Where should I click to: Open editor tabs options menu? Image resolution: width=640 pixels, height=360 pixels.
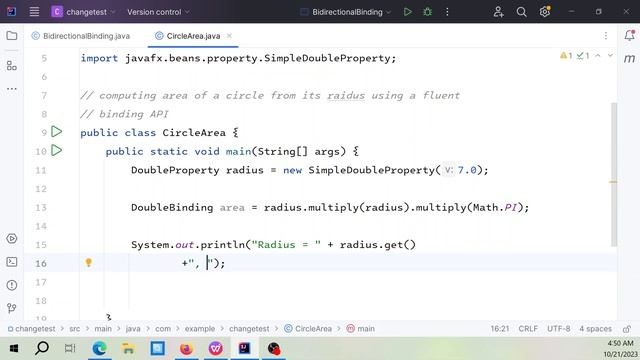click(x=606, y=36)
